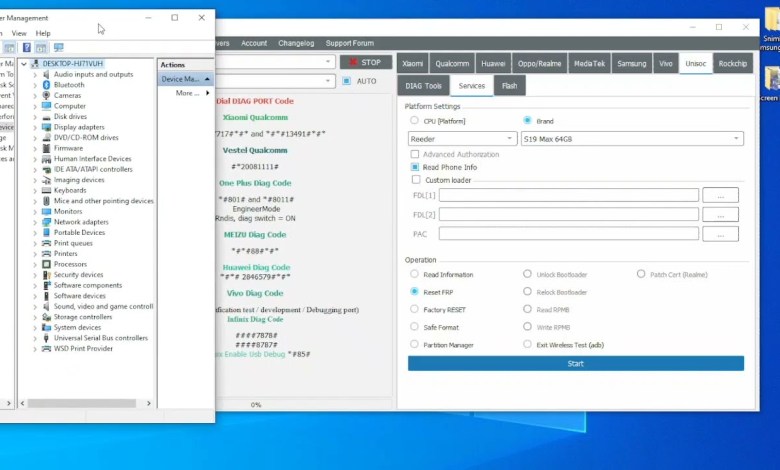This screenshot has width=780, height=470.
Task: Switch to the Qualcomm tab
Action: (x=452, y=64)
